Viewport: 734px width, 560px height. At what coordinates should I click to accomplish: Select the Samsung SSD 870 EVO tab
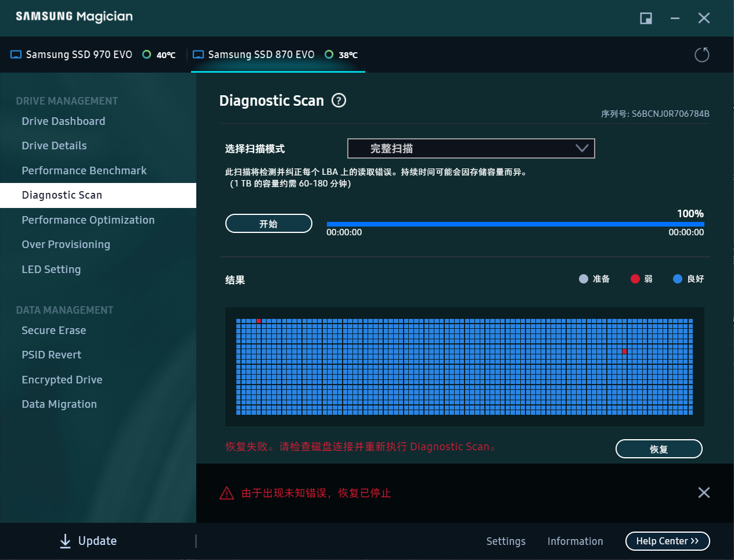point(278,55)
